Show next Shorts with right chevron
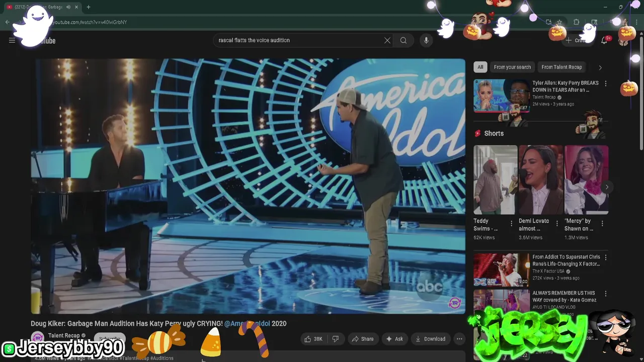 607,187
